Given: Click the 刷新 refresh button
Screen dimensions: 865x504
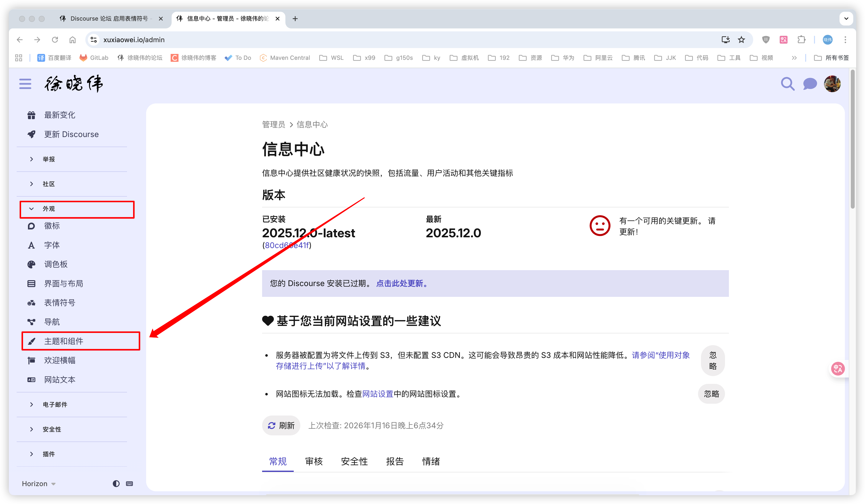Looking at the screenshot, I should 281,425.
